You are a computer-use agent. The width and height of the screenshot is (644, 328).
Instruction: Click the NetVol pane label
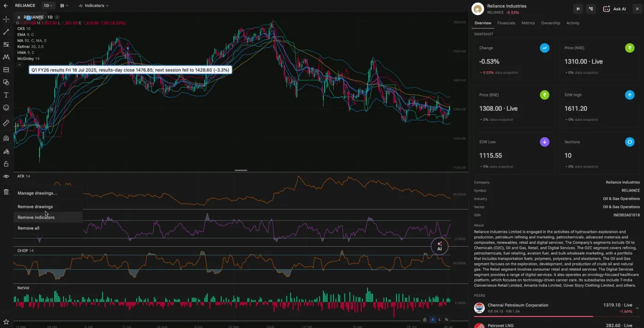point(23,288)
